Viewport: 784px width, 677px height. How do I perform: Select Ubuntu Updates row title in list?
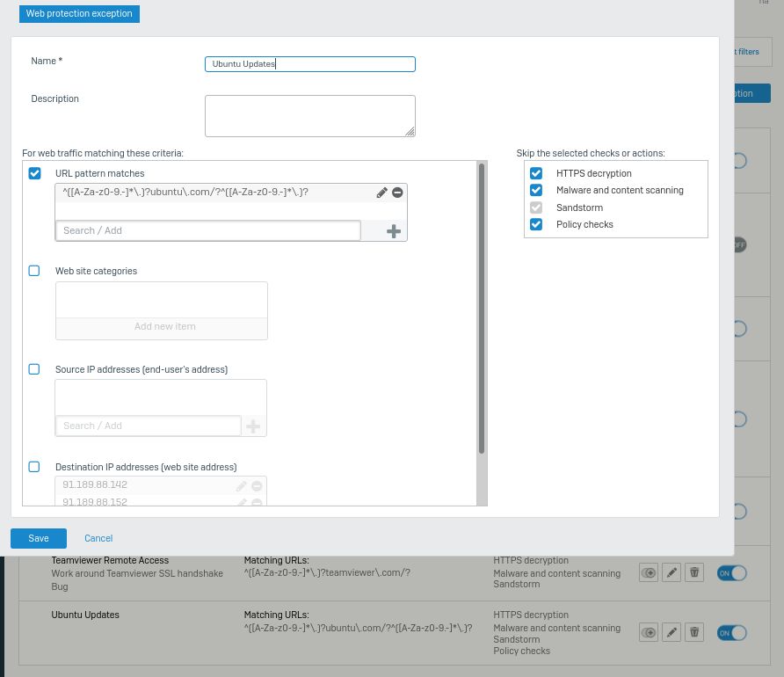click(85, 615)
